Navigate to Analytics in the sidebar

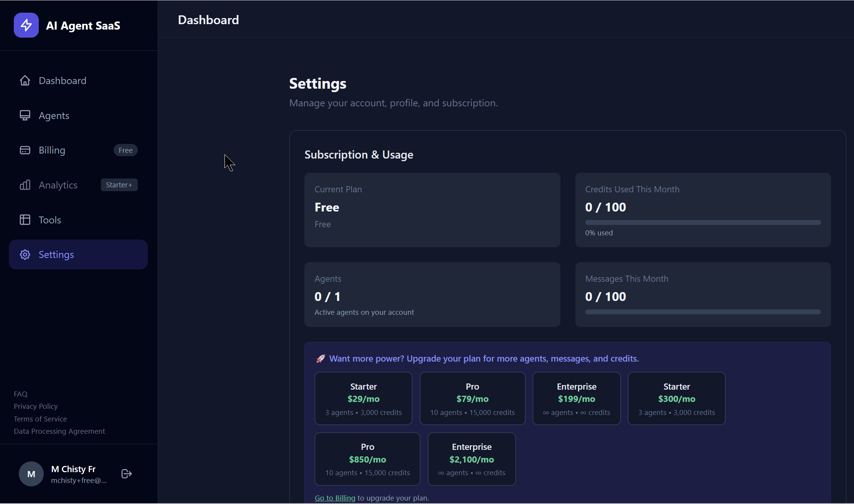[x=58, y=185]
